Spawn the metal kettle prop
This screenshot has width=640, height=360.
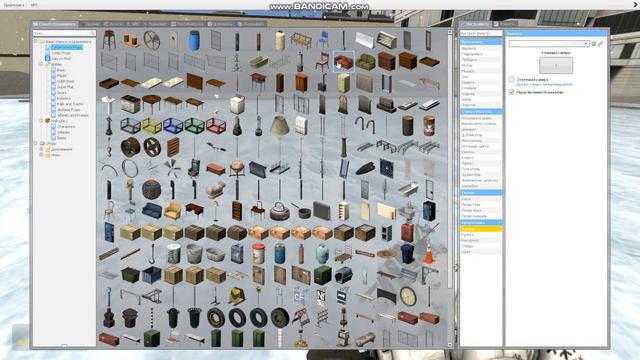(x=280, y=211)
